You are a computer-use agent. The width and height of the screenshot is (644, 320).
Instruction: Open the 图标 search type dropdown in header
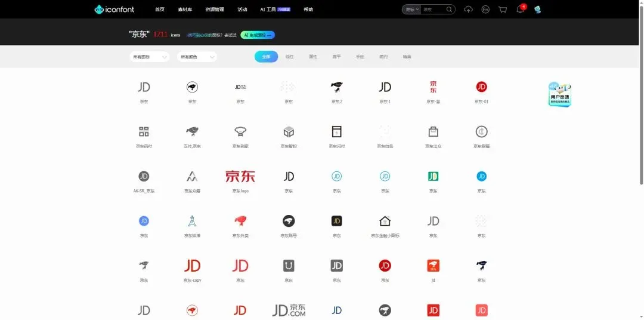pos(411,9)
